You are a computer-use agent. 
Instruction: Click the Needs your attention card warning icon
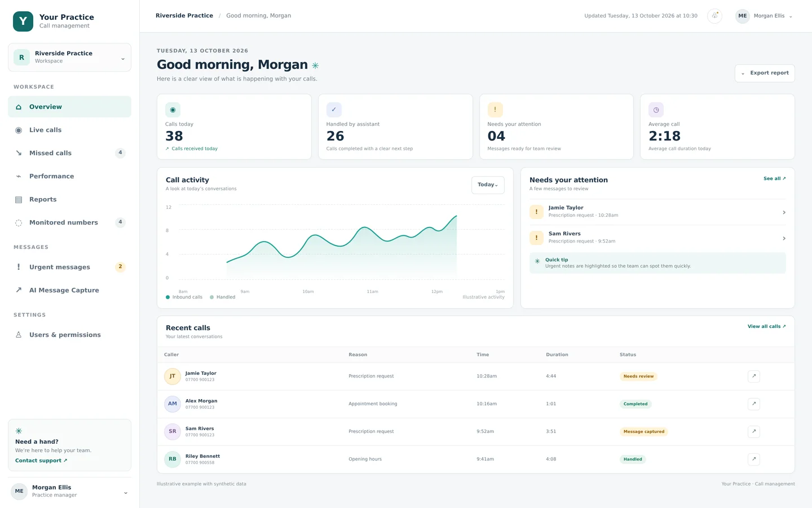coord(495,110)
